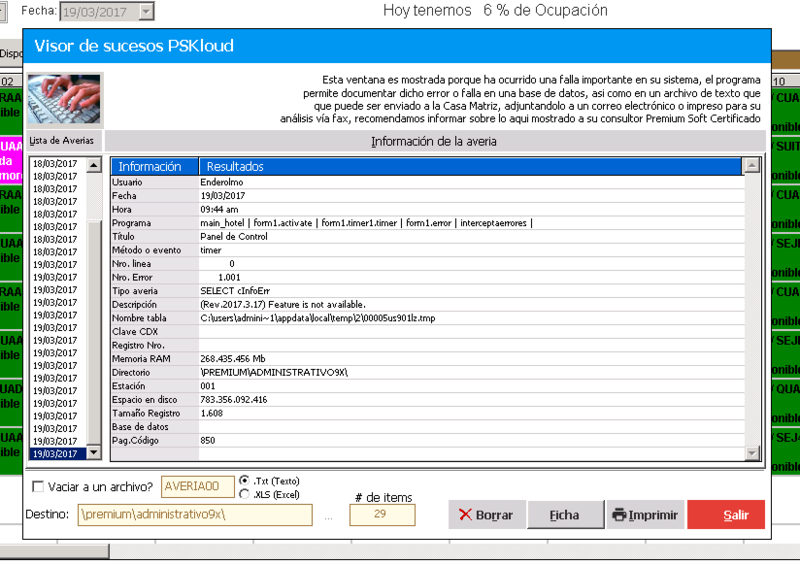The image size is (800, 565).
Task: Click the up arrow of Lista de Averias scrollbar
Action: pos(94,165)
